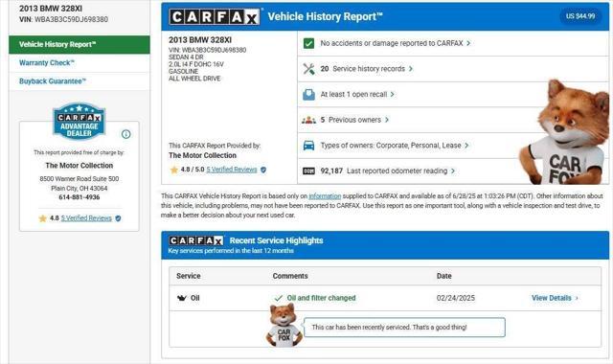The image size is (613, 364).
Task: Click the CARFAX Advantage Dealer badge
Action: tap(79, 122)
